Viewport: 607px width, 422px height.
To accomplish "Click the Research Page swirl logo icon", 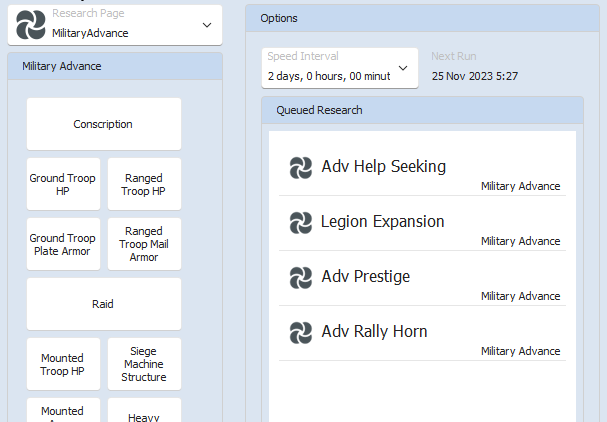I will [31, 25].
